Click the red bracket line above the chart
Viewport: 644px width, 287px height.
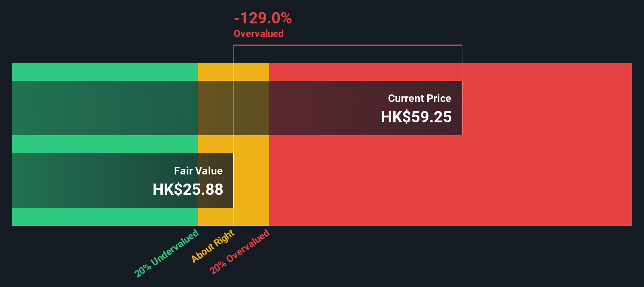point(348,45)
